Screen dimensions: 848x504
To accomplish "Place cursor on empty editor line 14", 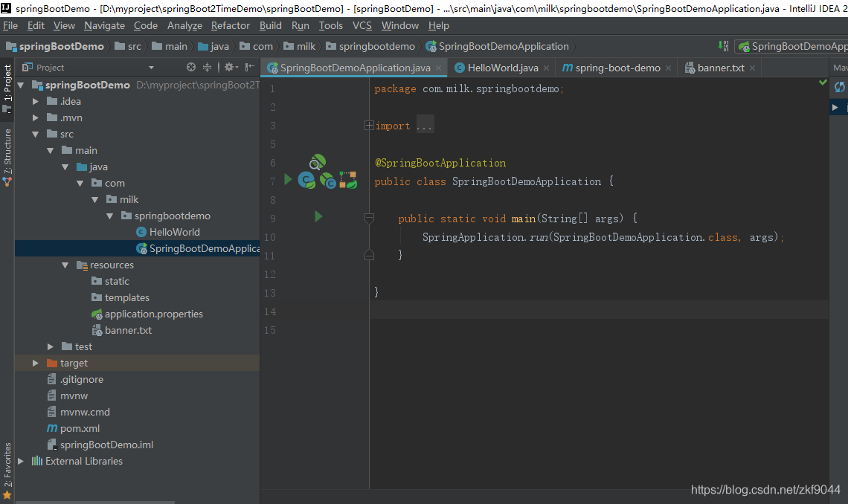I will [x=599, y=311].
